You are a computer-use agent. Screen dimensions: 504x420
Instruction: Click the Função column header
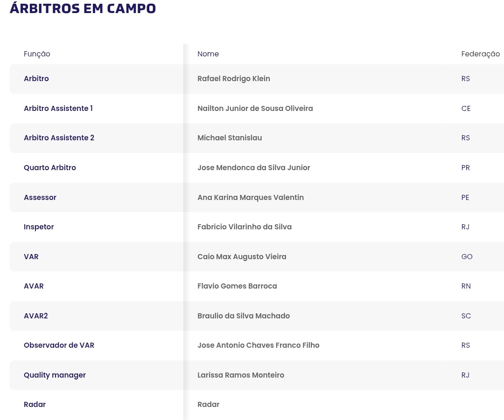point(37,54)
